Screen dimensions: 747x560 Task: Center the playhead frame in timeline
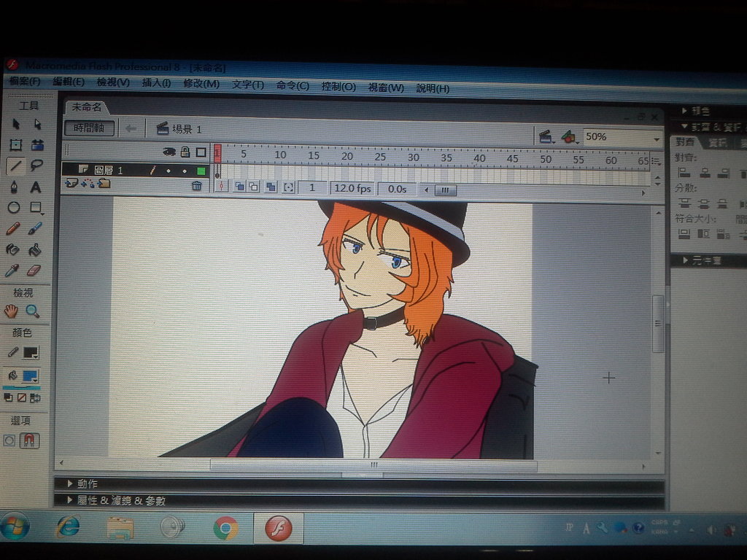click(x=221, y=186)
